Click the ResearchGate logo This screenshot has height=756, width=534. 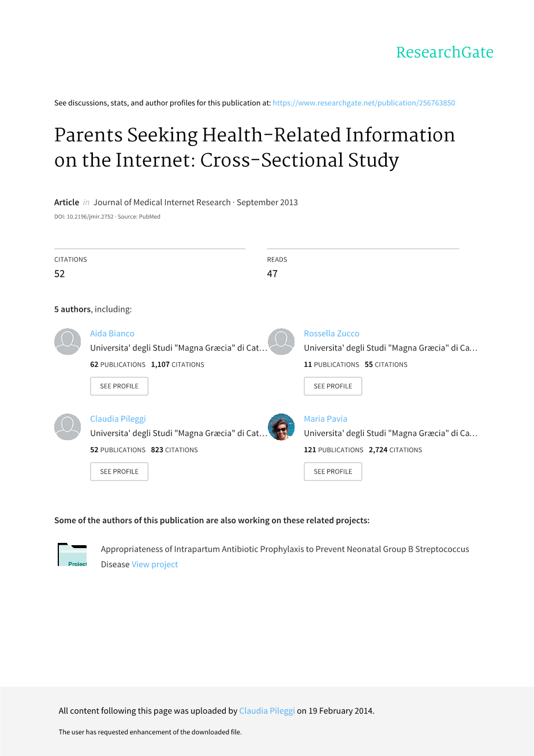click(445, 53)
